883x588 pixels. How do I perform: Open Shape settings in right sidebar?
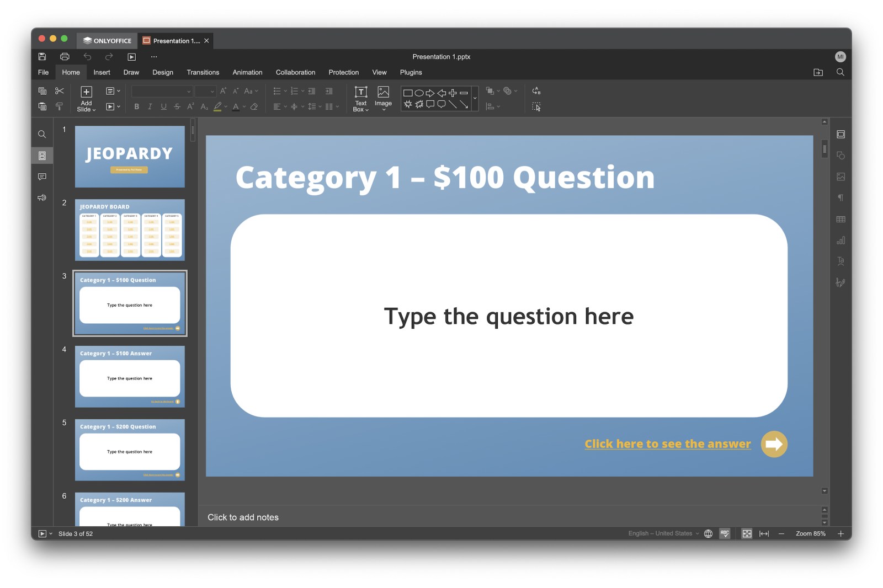[x=841, y=156]
